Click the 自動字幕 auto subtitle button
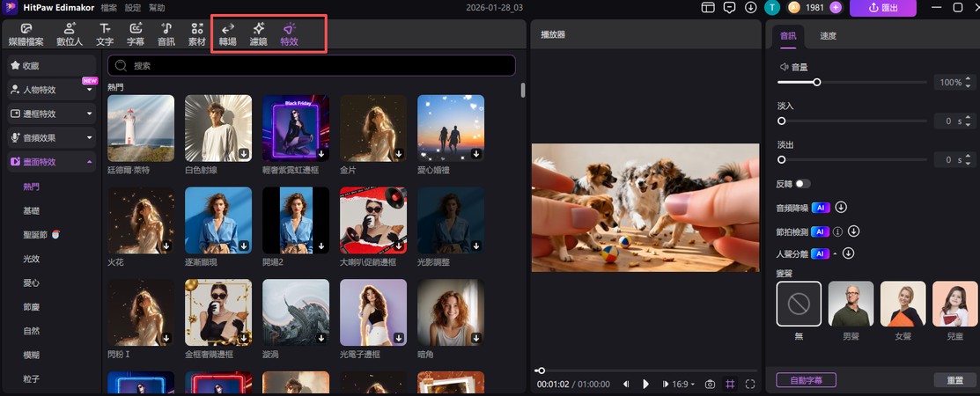The width and height of the screenshot is (980, 396). [x=807, y=380]
